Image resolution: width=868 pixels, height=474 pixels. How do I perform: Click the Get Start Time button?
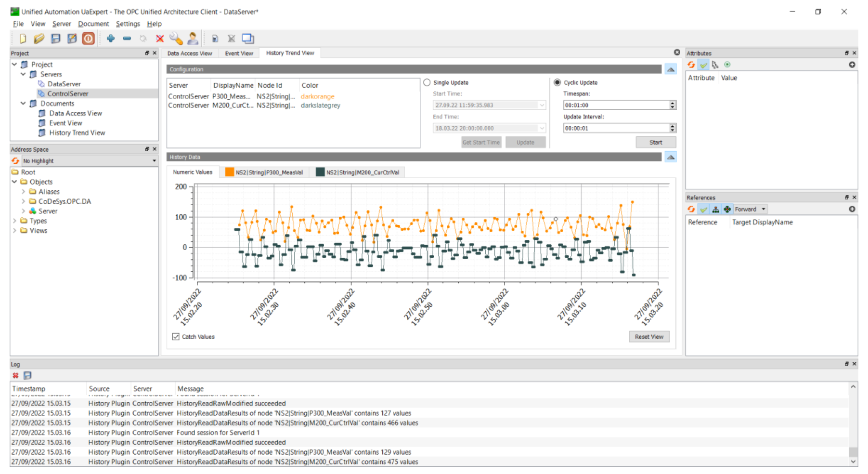(481, 143)
